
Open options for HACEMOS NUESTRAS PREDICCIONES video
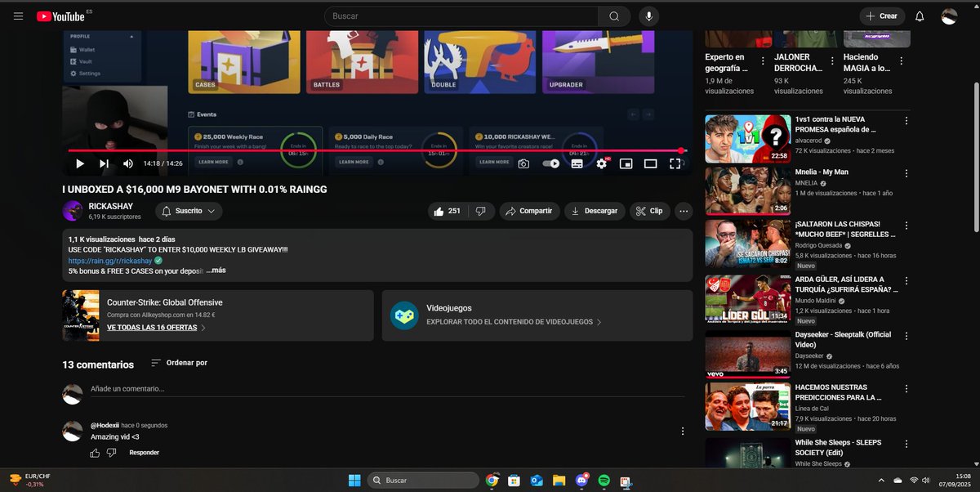click(906, 387)
